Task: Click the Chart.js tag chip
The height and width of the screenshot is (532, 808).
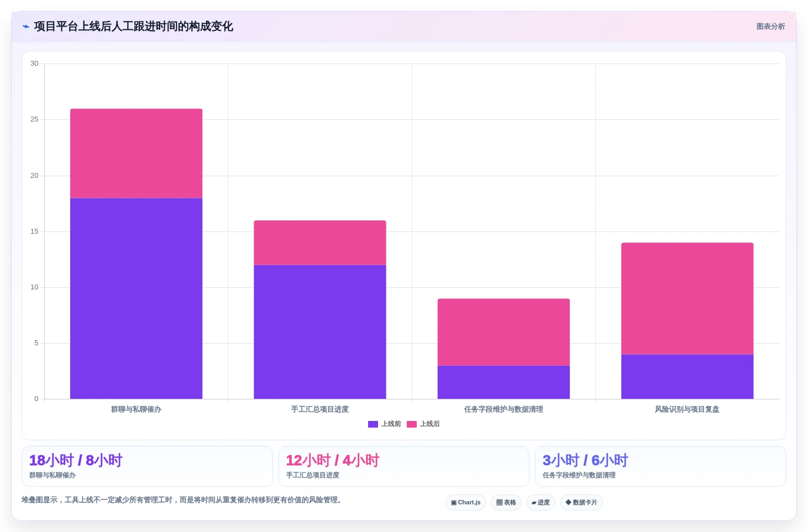Action: tap(466, 503)
